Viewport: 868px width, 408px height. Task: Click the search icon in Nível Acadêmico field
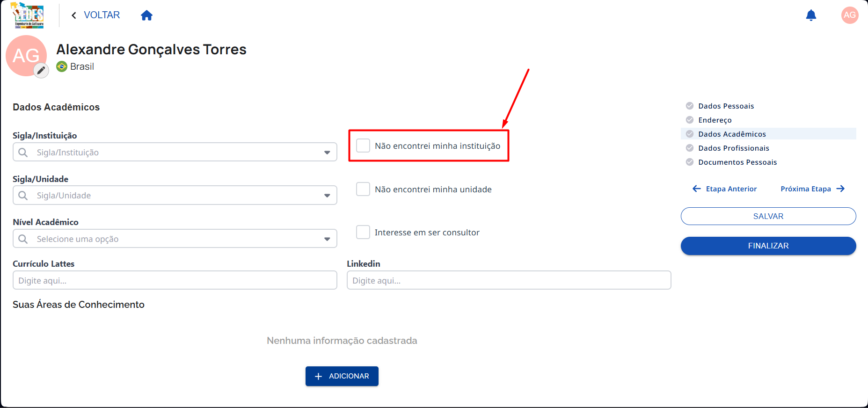23,239
